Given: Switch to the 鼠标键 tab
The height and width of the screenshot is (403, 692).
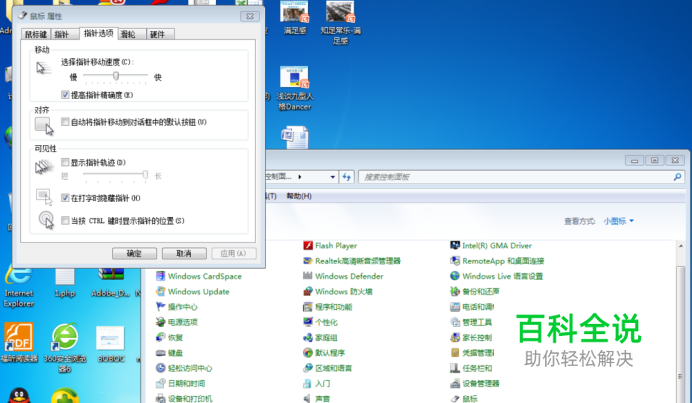Looking at the screenshot, I should click(x=36, y=34).
